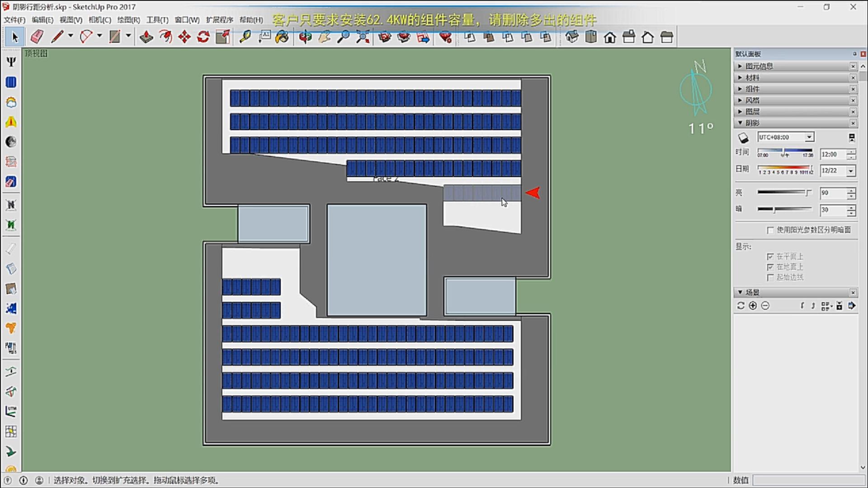Click the highlighted gray solar panel row
The width and height of the screenshot is (868, 488).
(482, 193)
